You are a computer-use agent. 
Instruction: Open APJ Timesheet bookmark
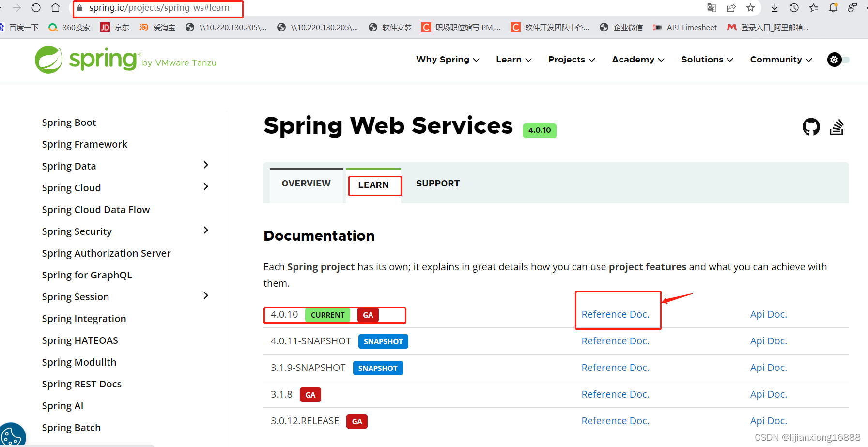click(684, 28)
